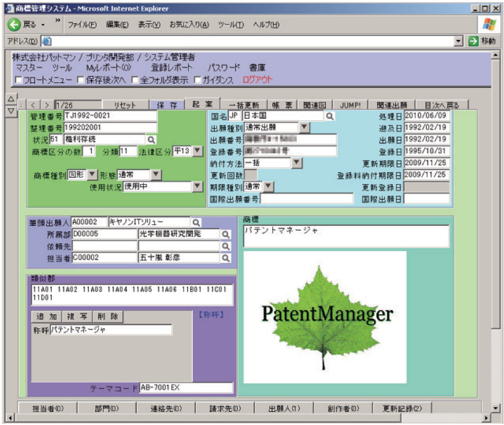The height and width of the screenshot is (425, 504).
Task: Click the 保存 button
Action: click(x=167, y=105)
